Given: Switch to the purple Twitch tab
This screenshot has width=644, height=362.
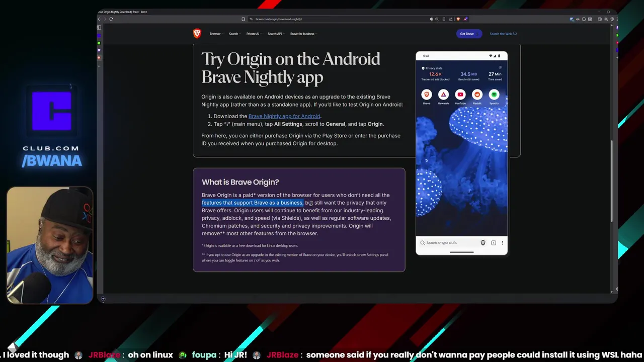Looking at the screenshot, I should [x=99, y=50].
